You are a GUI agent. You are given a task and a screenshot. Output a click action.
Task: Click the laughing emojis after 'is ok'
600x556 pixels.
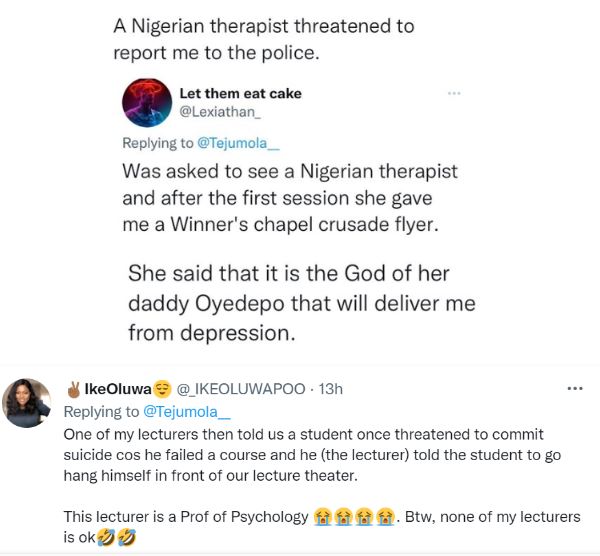pos(114,536)
